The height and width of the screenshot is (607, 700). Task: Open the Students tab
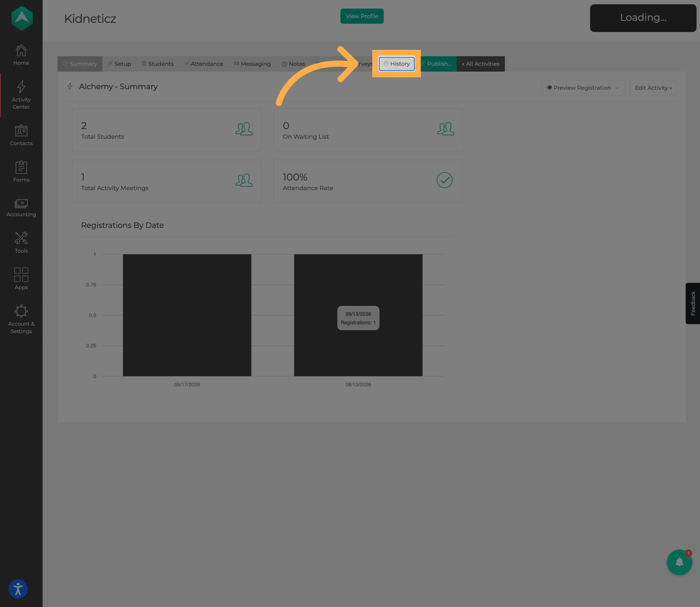[158, 64]
